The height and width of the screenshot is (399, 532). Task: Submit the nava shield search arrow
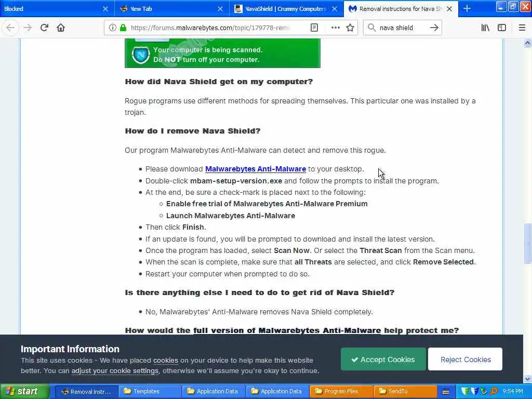434,28
